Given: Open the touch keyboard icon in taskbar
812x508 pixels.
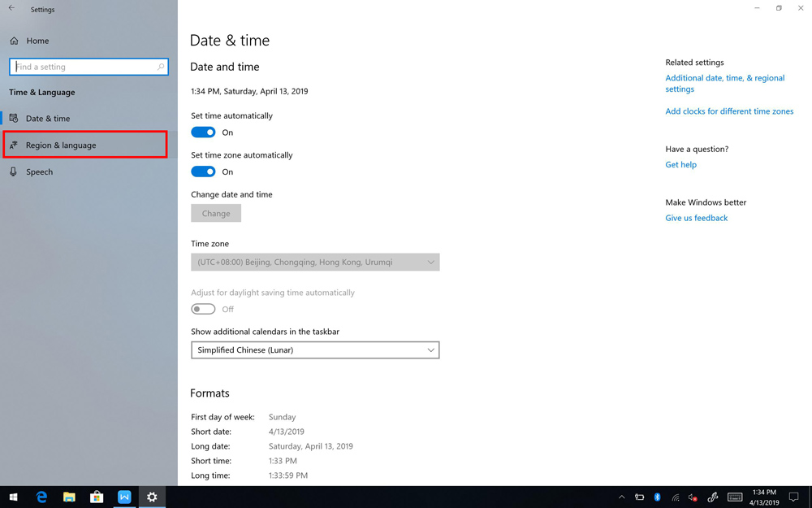Looking at the screenshot, I should (x=735, y=497).
